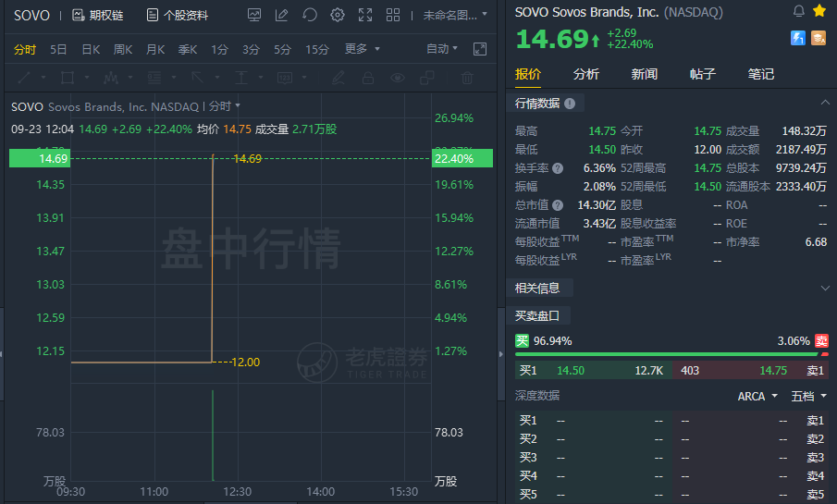Click the 买卖盘口 section header
The height and width of the screenshot is (504, 837).
[x=537, y=316]
